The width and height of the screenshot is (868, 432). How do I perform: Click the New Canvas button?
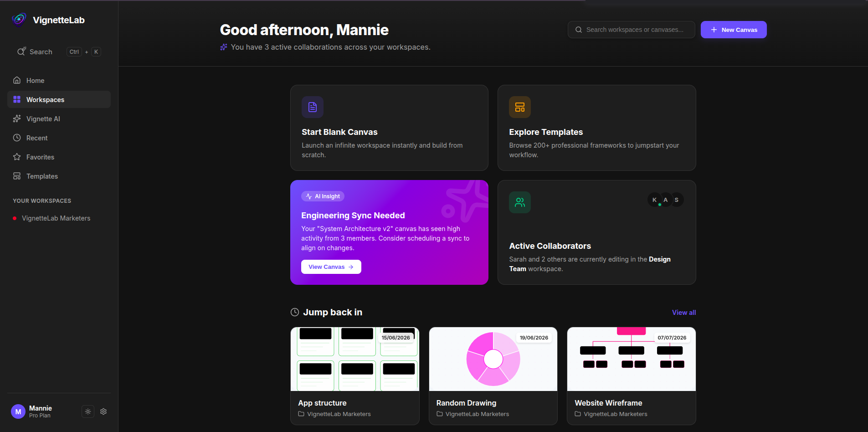click(x=734, y=30)
